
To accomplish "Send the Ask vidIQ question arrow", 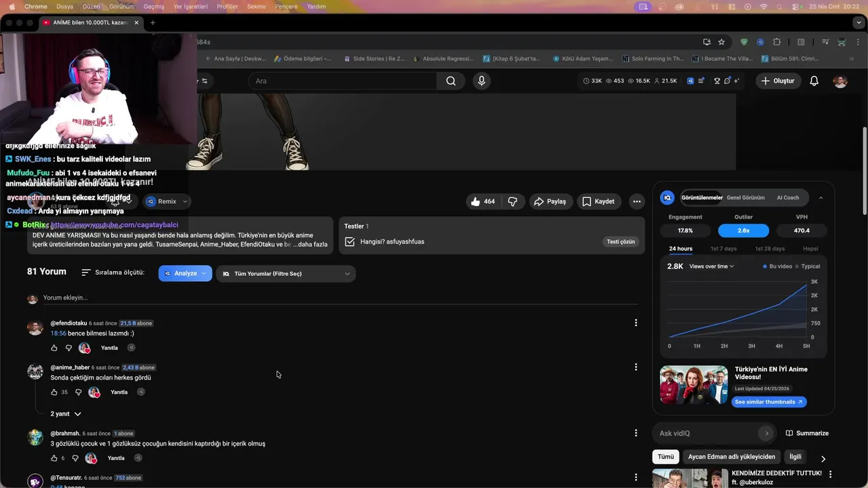I will (766, 433).
